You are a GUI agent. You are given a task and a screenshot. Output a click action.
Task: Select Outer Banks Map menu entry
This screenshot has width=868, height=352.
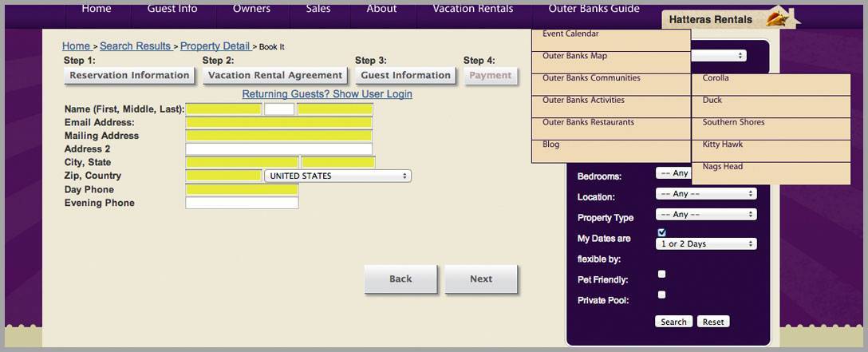tap(611, 62)
